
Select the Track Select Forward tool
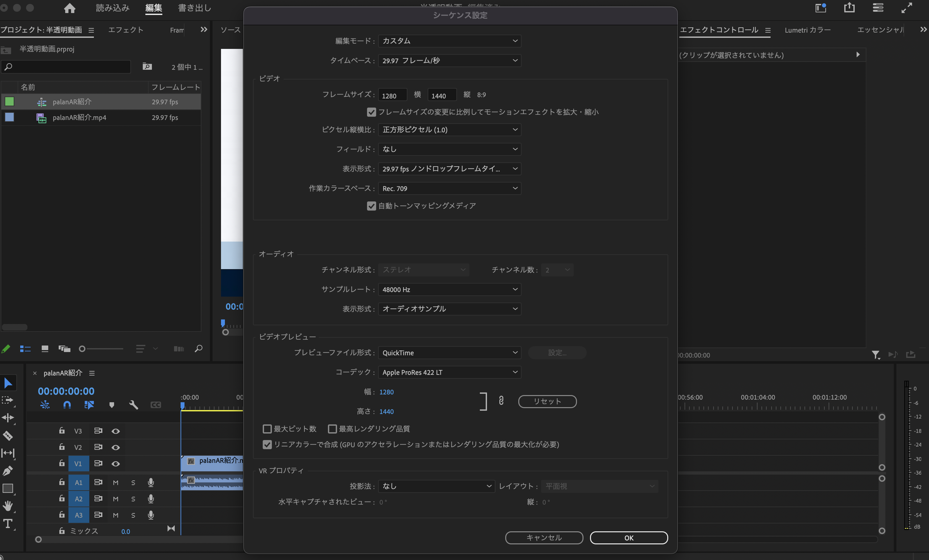pyautogui.click(x=8, y=400)
